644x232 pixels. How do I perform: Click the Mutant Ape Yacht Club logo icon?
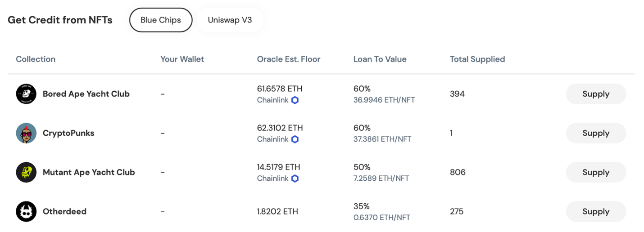tap(26, 172)
